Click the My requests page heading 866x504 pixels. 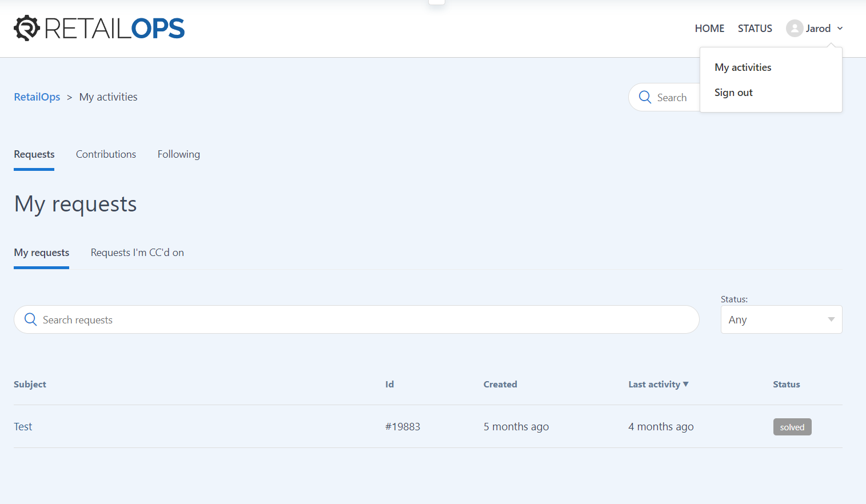pyautogui.click(x=75, y=204)
